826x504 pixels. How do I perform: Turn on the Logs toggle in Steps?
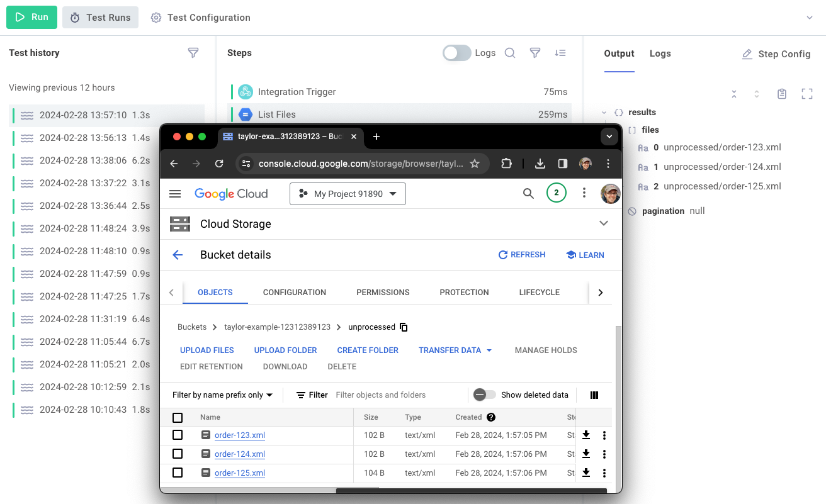[x=456, y=53]
